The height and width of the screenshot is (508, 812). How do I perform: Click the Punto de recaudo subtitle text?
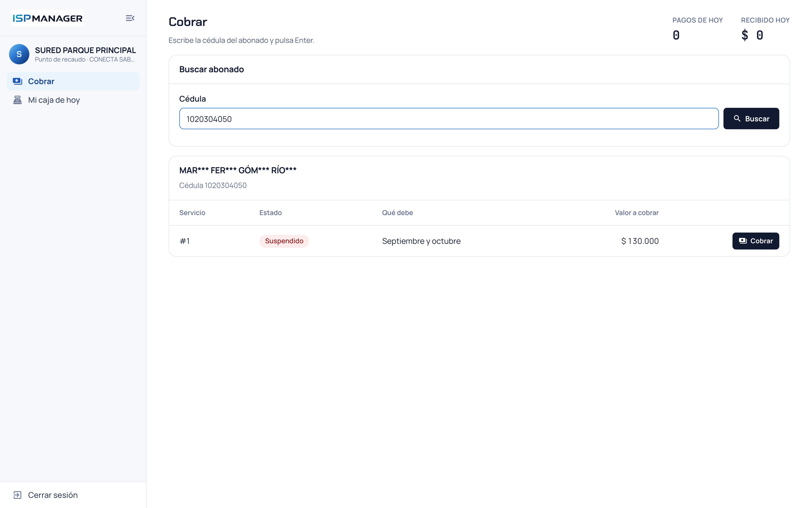point(85,60)
